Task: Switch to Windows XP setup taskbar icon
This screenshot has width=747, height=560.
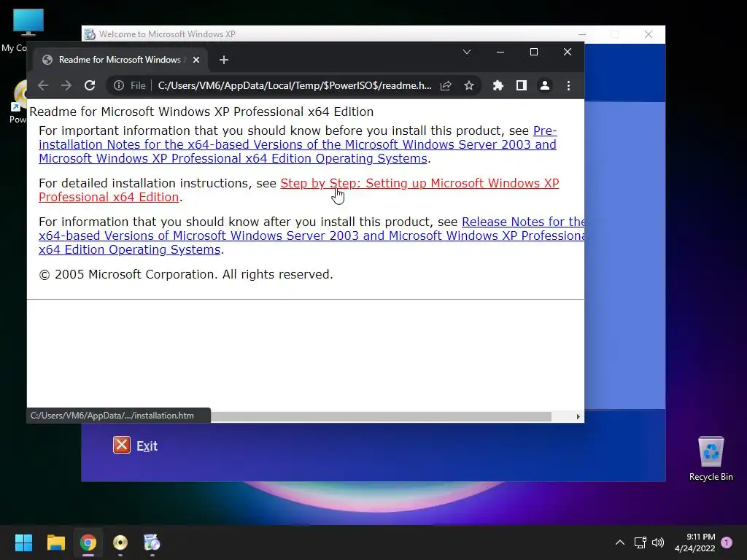Action: point(152,542)
